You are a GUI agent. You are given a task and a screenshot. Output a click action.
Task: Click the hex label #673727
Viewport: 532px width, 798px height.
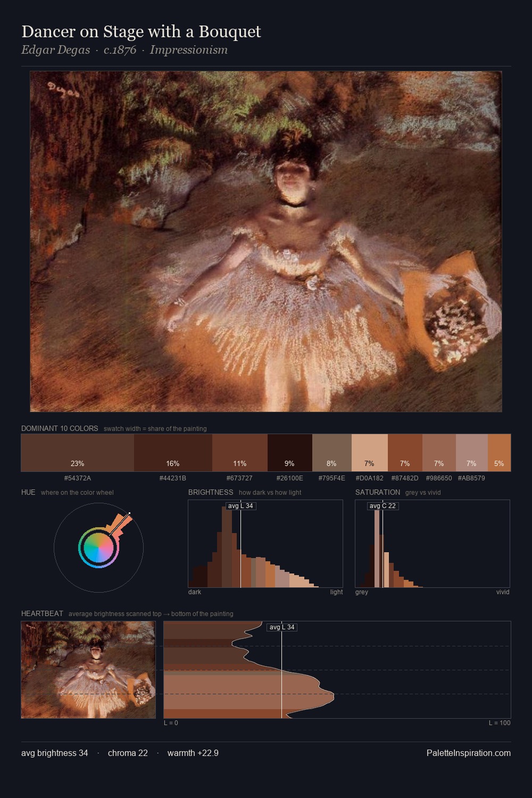240,478
